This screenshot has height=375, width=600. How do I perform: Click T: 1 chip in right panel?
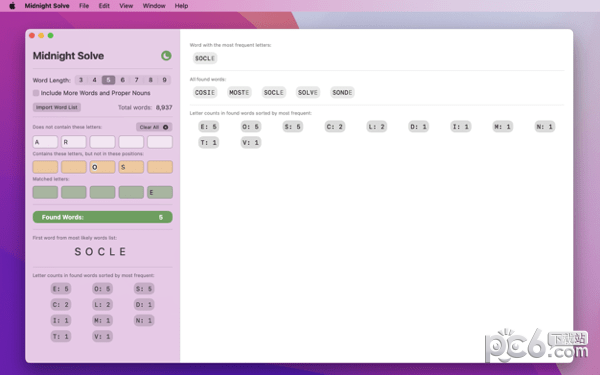click(x=209, y=143)
